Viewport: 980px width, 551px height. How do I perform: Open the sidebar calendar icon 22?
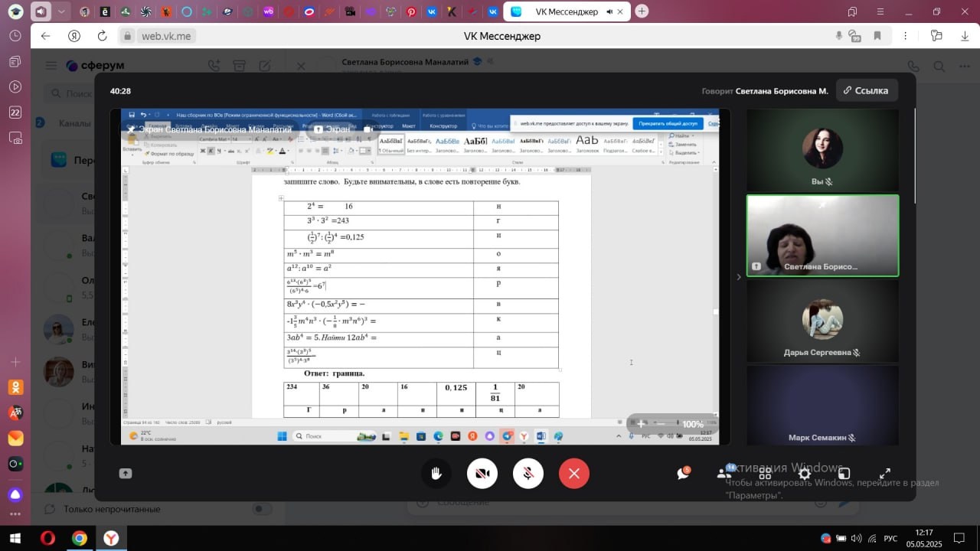pyautogui.click(x=15, y=112)
